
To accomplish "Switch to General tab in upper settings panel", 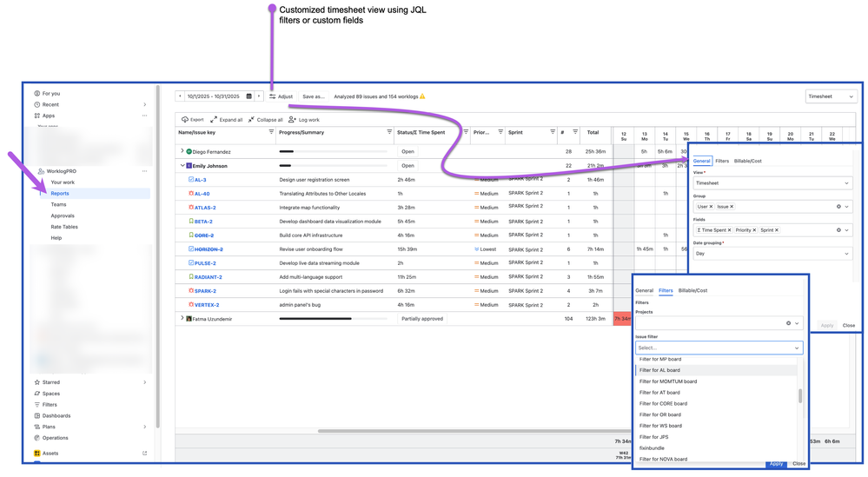I will (701, 161).
